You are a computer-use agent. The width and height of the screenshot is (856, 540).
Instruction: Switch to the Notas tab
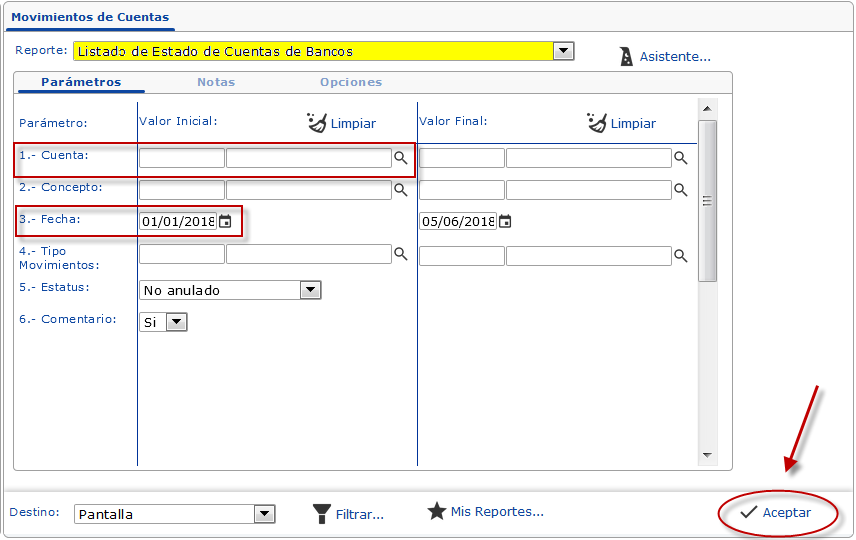point(216,82)
